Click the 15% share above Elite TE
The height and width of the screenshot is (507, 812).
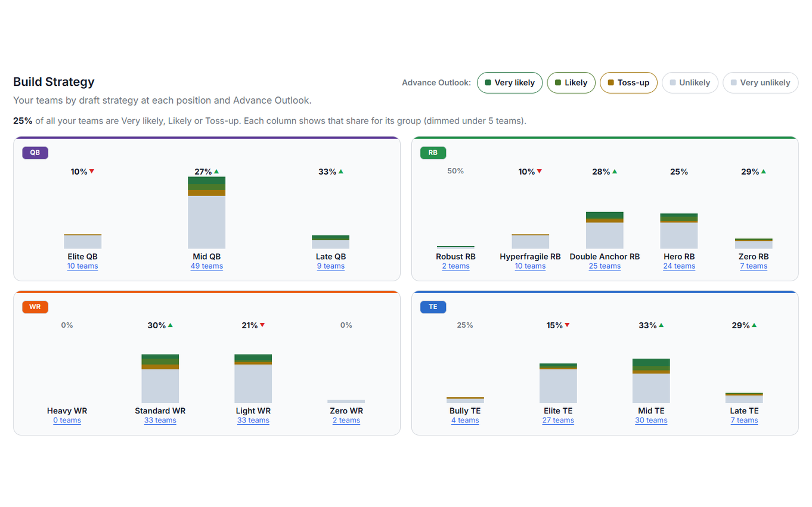558,325
